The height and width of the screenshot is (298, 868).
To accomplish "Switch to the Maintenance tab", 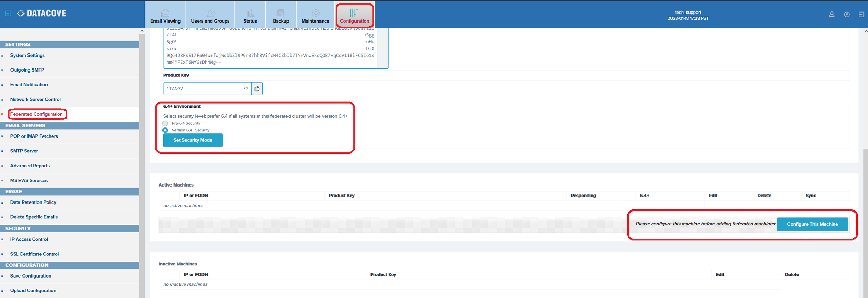I will click(x=315, y=16).
